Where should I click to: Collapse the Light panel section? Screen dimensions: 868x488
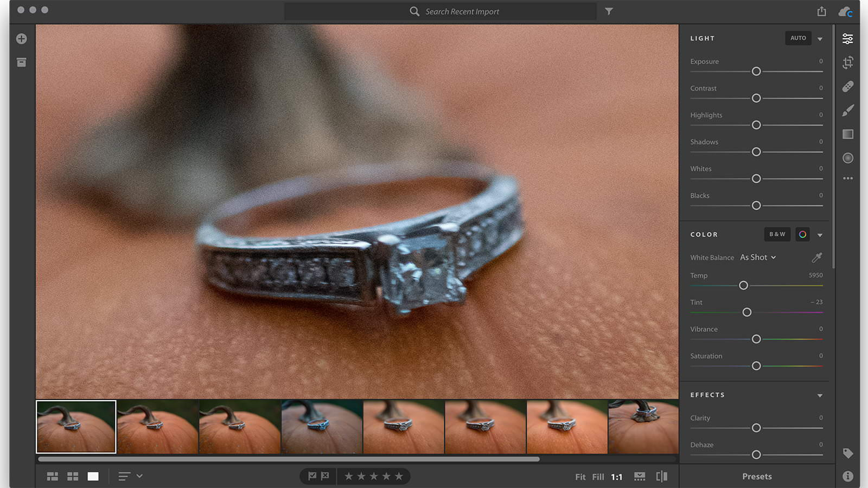[x=820, y=38]
